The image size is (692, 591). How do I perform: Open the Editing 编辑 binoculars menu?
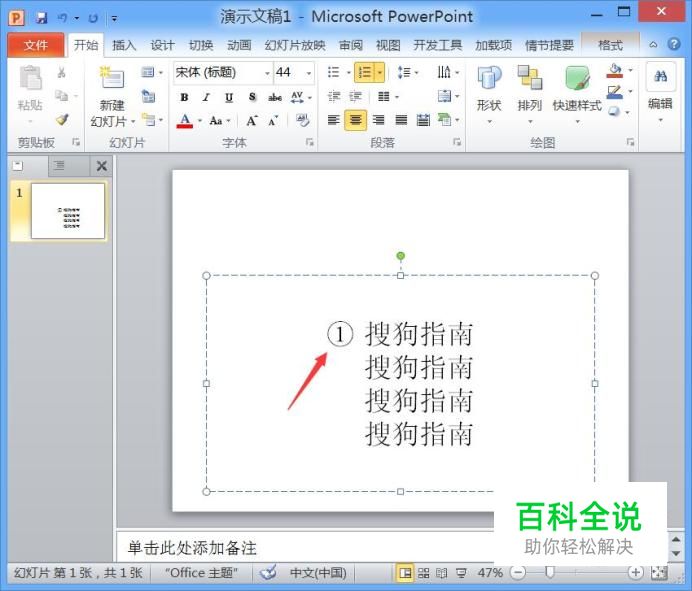point(660,92)
